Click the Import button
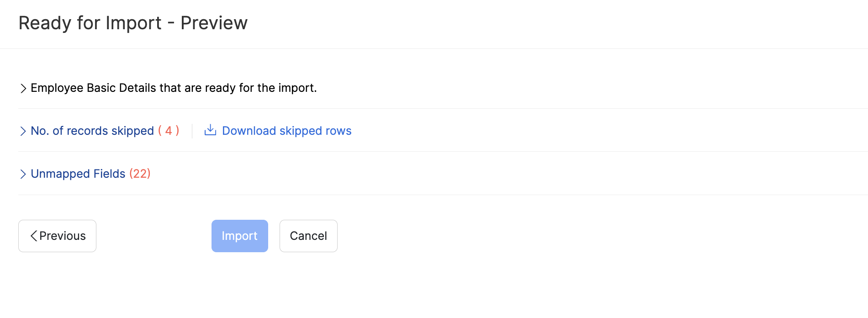Screen dimensions: 868x318 pos(239,236)
